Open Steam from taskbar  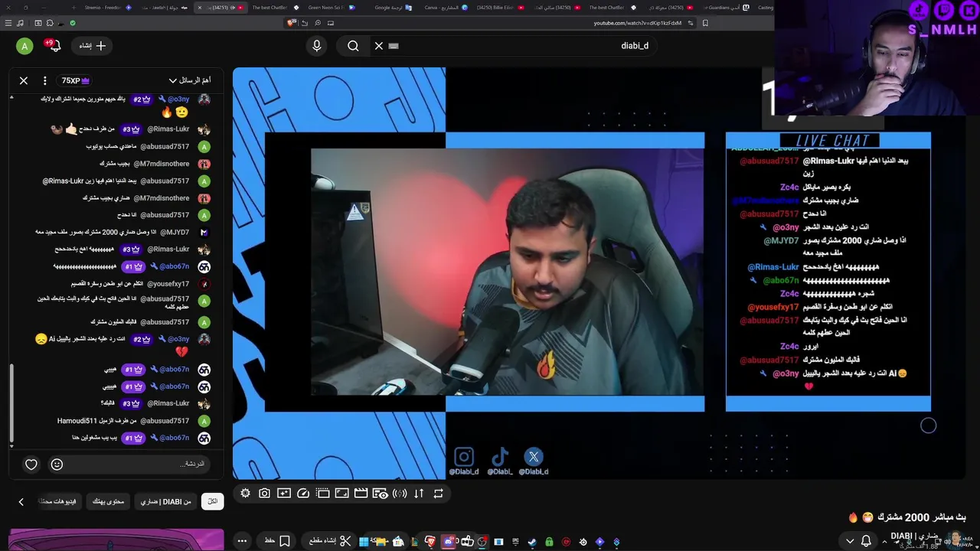(532, 542)
